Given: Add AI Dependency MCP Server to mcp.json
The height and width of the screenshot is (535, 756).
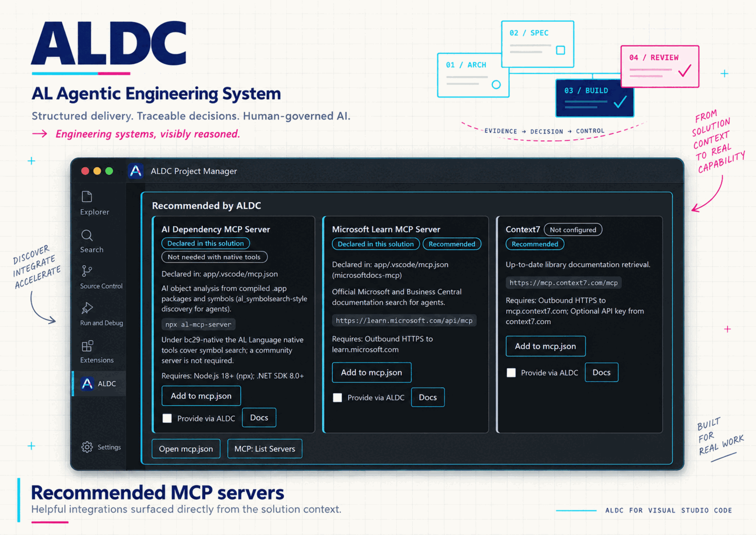Looking at the screenshot, I should click(201, 396).
